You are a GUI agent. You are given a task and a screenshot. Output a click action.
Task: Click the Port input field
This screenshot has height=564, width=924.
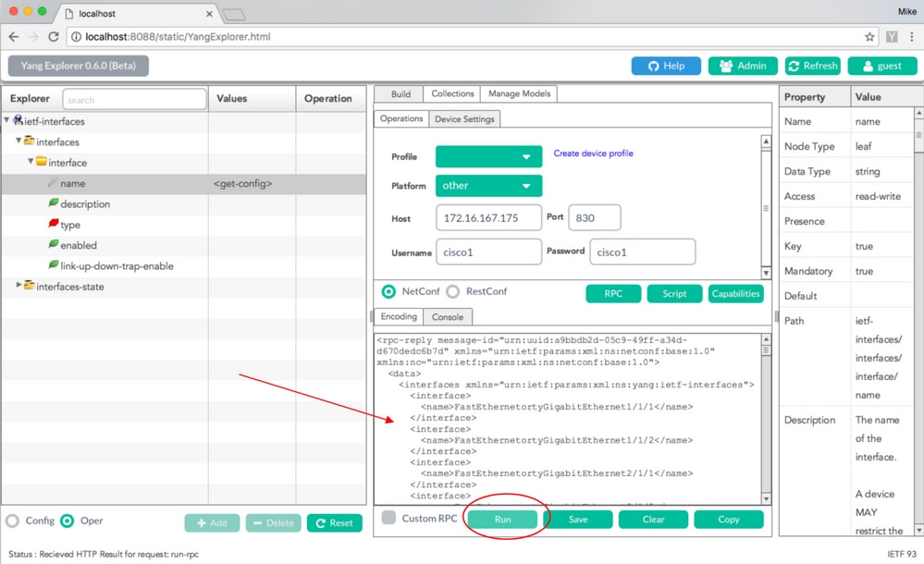tap(594, 217)
